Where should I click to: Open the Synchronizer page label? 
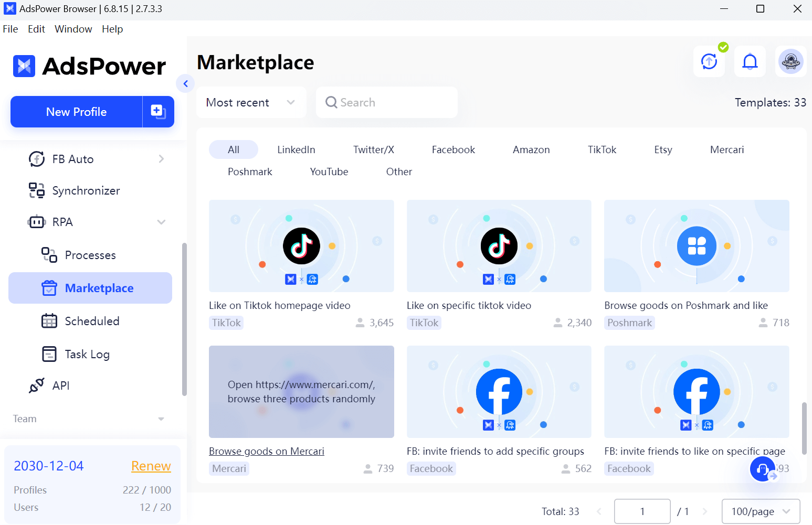86,190
